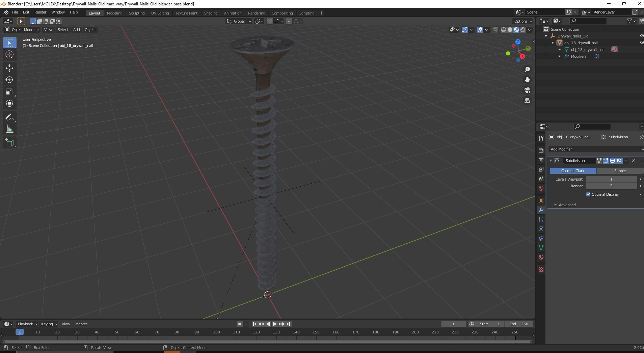The height and width of the screenshot is (353, 644).
Task: Open the Material properties tab
Action: [541, 257]
